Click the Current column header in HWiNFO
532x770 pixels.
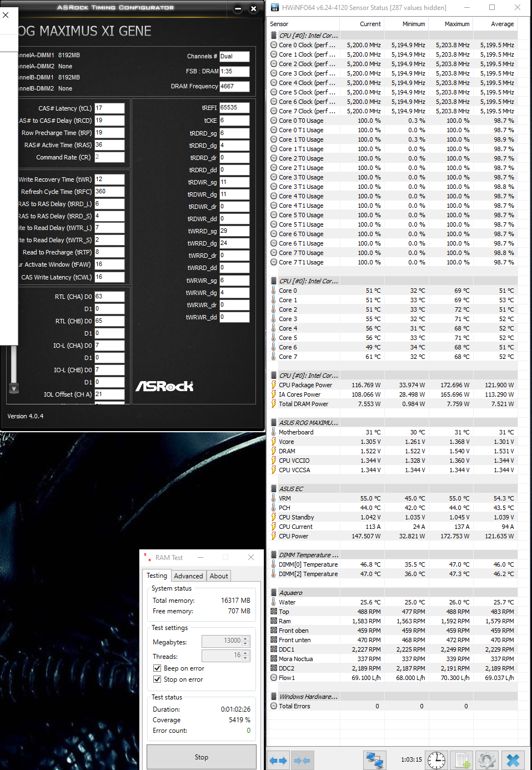coord(361,24)
